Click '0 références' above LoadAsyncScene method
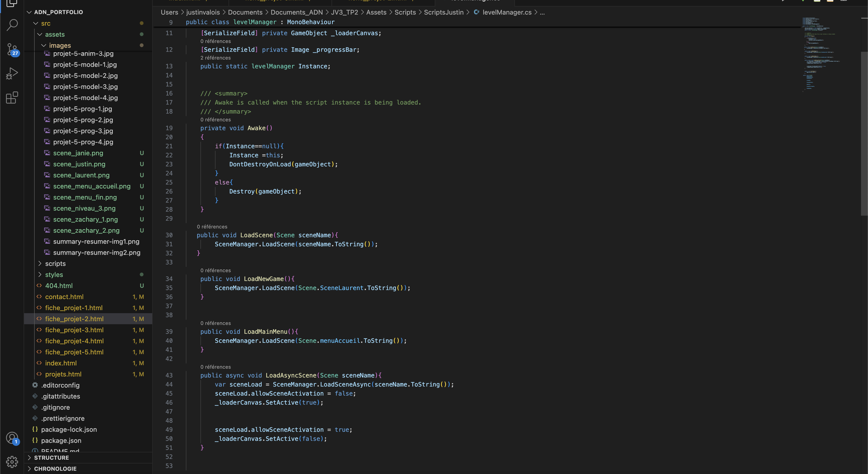 pos(215,367)
